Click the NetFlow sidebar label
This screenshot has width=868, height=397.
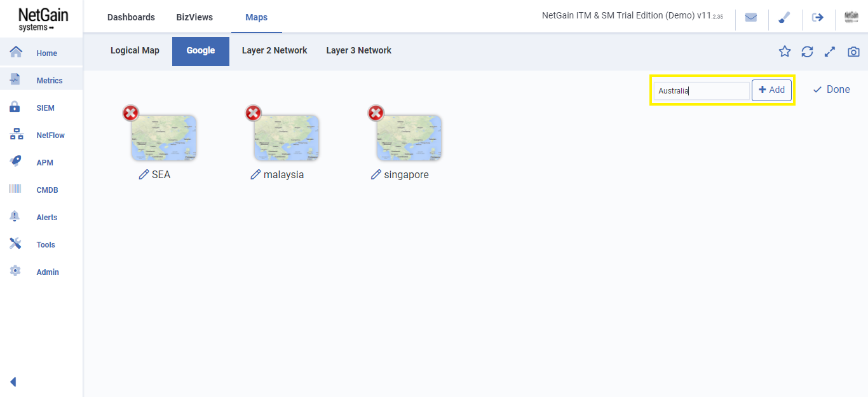(x=51, y=136)
